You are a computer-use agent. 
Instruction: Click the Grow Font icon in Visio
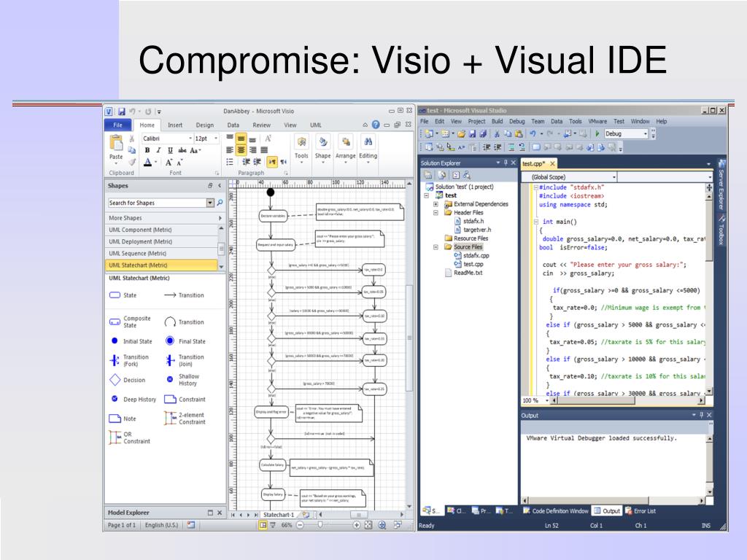click(x=169, y=163)
